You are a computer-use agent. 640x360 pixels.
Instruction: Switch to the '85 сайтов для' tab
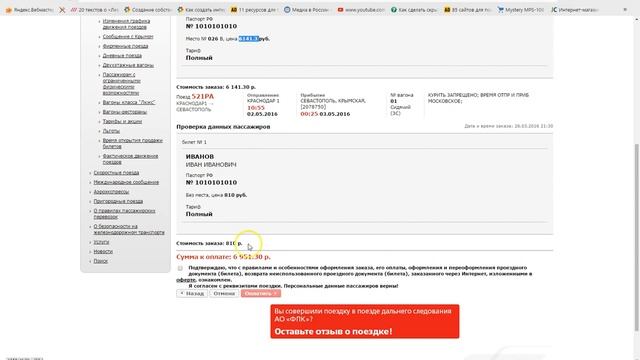468,9
